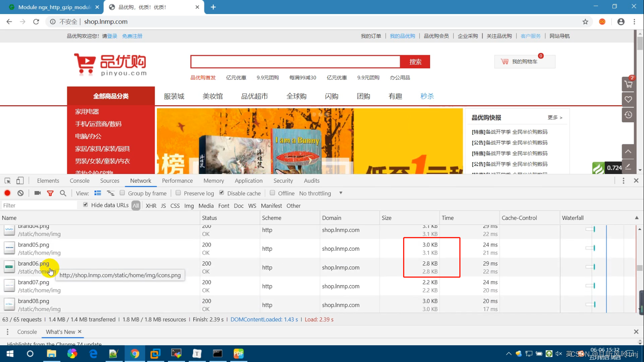Open the Application tab in DevTools
The height and width of the screenshot is (362, 644).
(x=248, y=181)
